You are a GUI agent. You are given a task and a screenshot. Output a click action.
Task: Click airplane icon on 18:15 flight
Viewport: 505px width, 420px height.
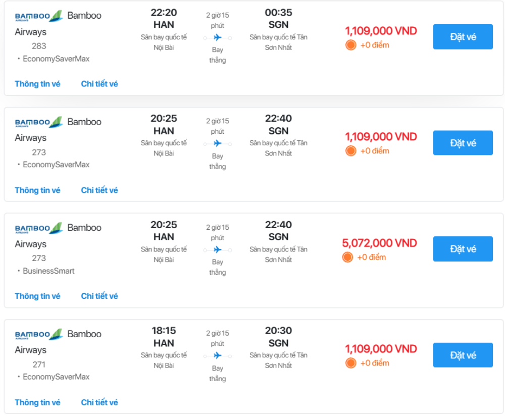[x=218, y=356]
